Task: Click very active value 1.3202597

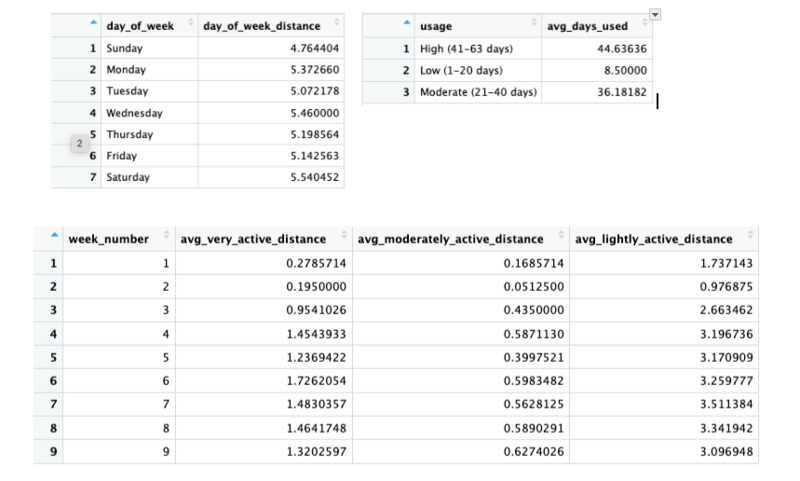Action: click(316, 451)
